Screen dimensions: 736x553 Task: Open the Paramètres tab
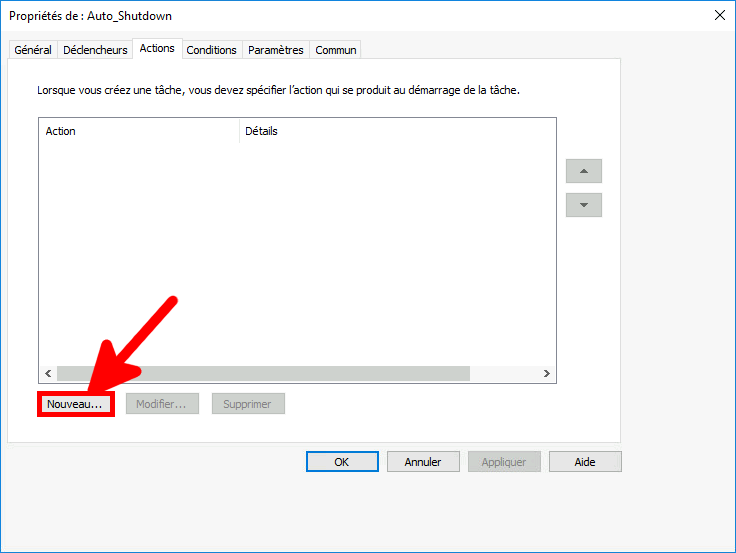coord(275,50)
